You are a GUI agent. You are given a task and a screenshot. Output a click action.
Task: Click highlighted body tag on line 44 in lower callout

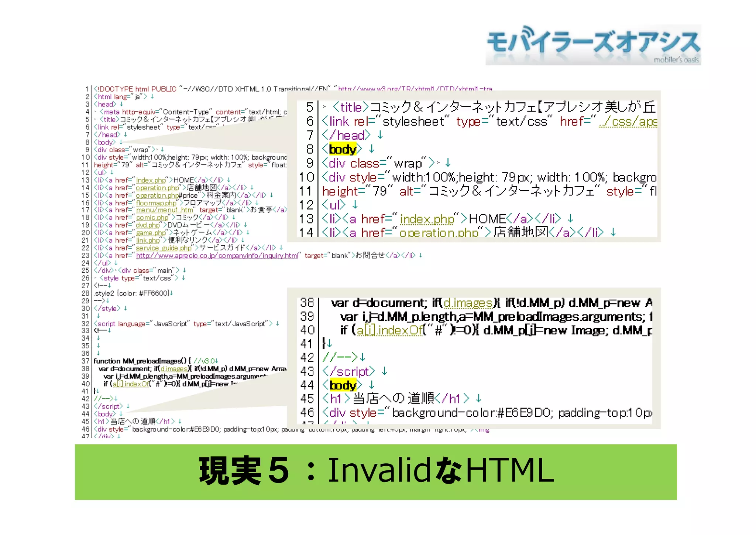pyautogui.click(x=343, y=385)
